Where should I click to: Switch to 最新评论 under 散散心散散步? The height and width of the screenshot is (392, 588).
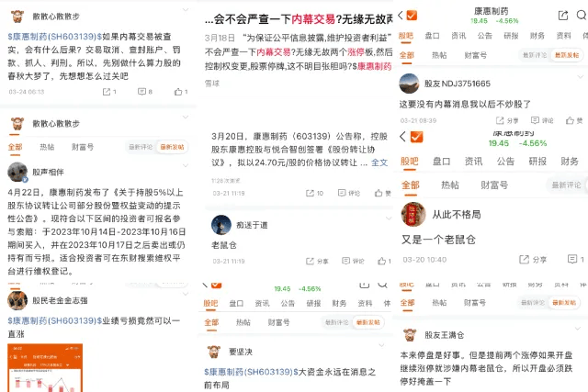click(x=141, y=147)
